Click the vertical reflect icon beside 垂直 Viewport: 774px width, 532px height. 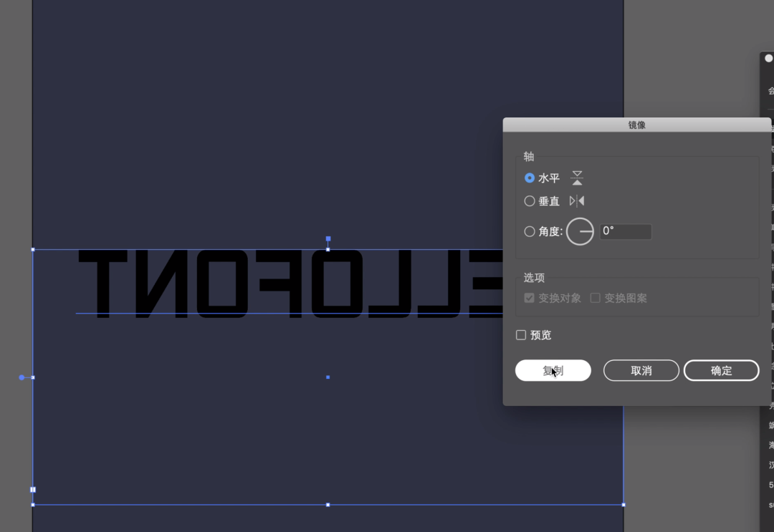[577, 201]
